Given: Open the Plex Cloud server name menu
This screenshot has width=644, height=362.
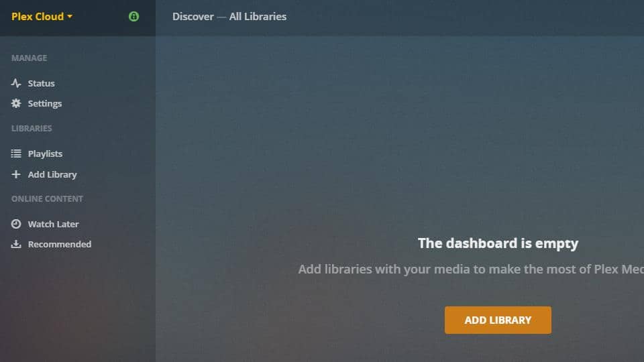Looking at the screenshot, I should tap(37, 16).
